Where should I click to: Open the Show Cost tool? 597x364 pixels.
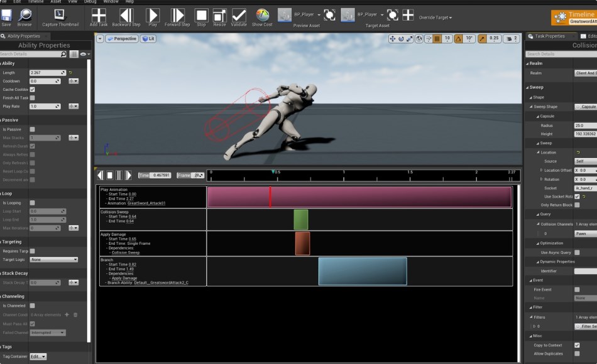[x=262, y=14]
